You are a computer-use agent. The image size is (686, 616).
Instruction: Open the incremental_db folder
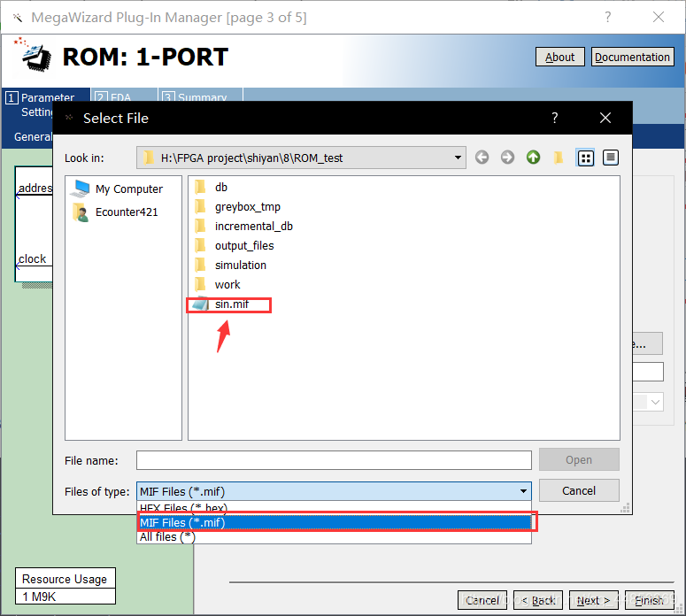coord(243,227)
